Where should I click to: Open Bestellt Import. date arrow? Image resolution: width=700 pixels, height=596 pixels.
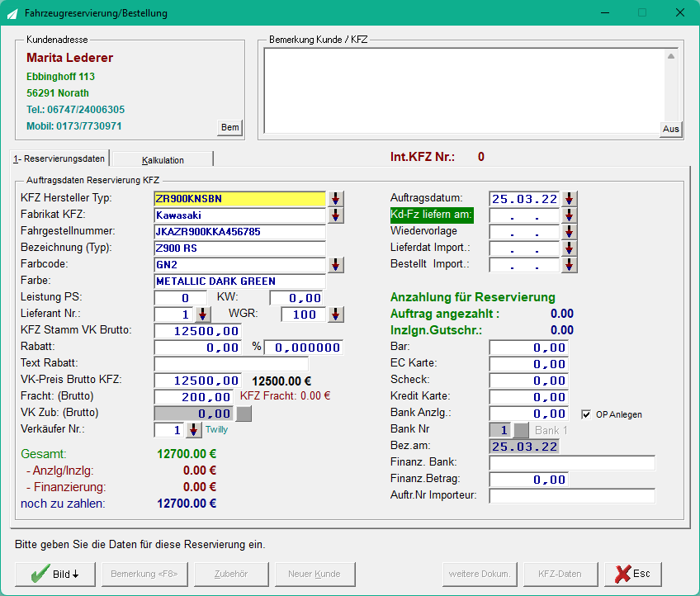pos(569,265)
